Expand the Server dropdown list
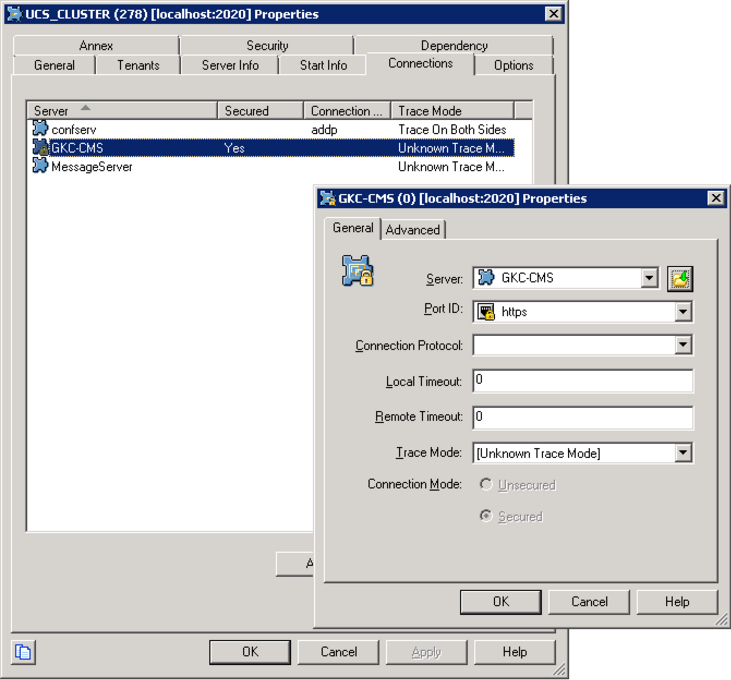Screen dimensions: 731x680 (649, 279)
